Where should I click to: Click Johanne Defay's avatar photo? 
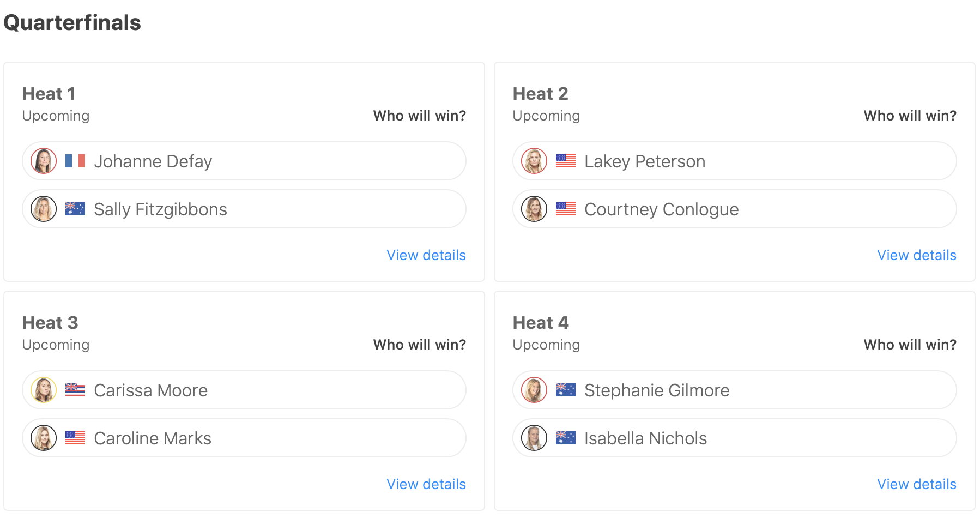(x=44, y=161)
